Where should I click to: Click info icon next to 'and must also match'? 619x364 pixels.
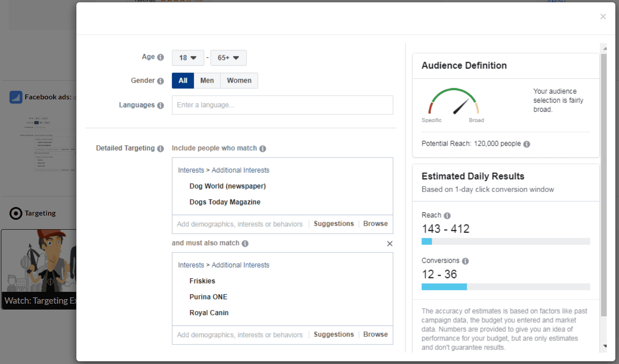pos(245,243)
